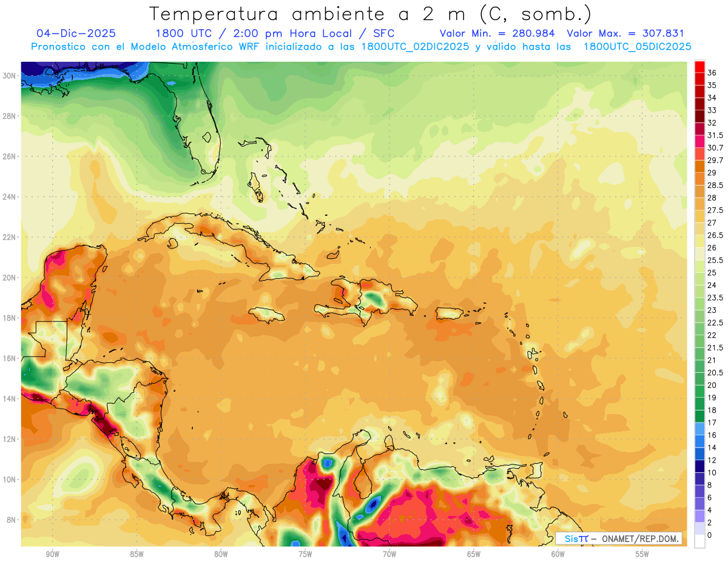Pick the green swatch between 21 and 21.5
Screen dimensions: 728x562
[699, 353]
